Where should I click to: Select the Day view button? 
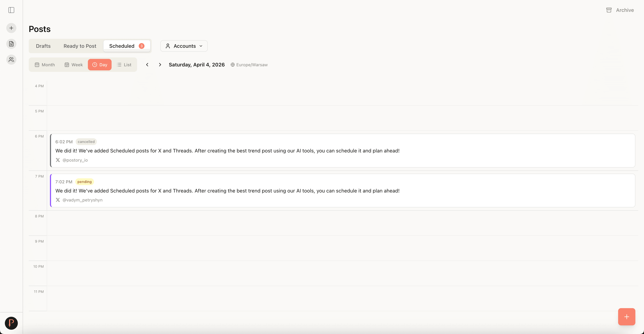point(100,65)
